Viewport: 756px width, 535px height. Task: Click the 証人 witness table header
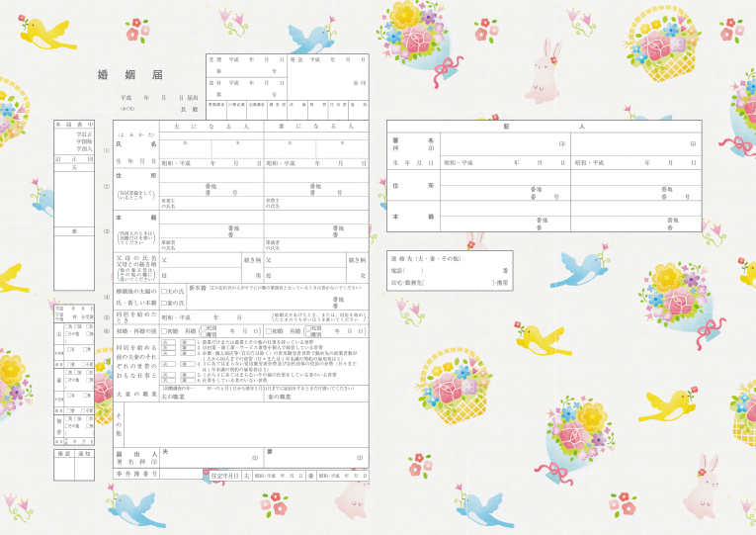coord(544,128)
